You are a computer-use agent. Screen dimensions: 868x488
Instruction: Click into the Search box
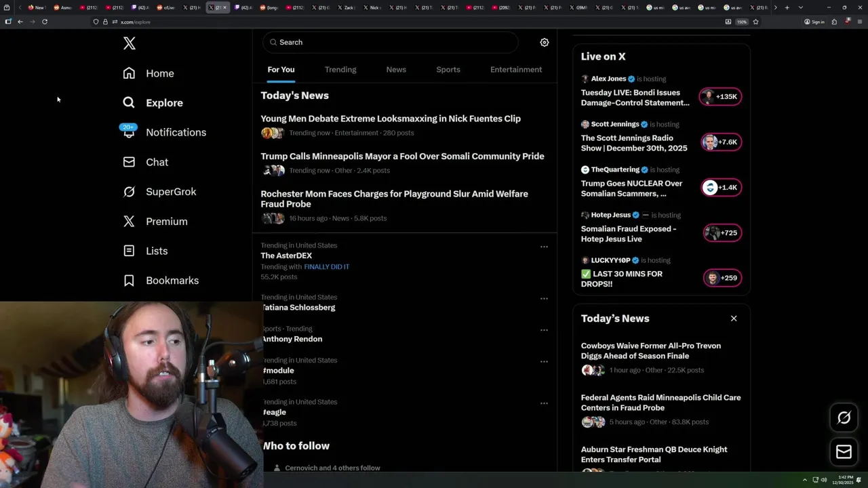(x=390, y=42)
